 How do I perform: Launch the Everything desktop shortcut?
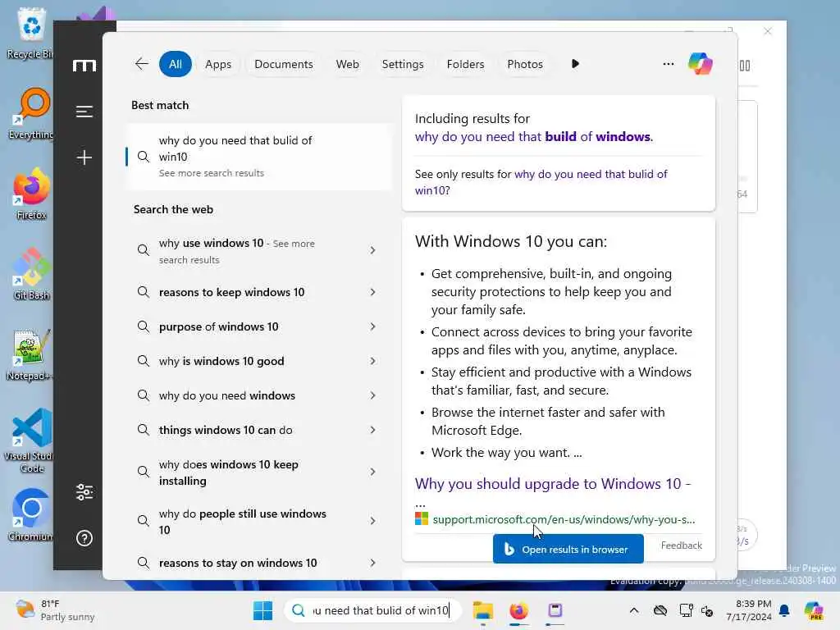[31, 113]
